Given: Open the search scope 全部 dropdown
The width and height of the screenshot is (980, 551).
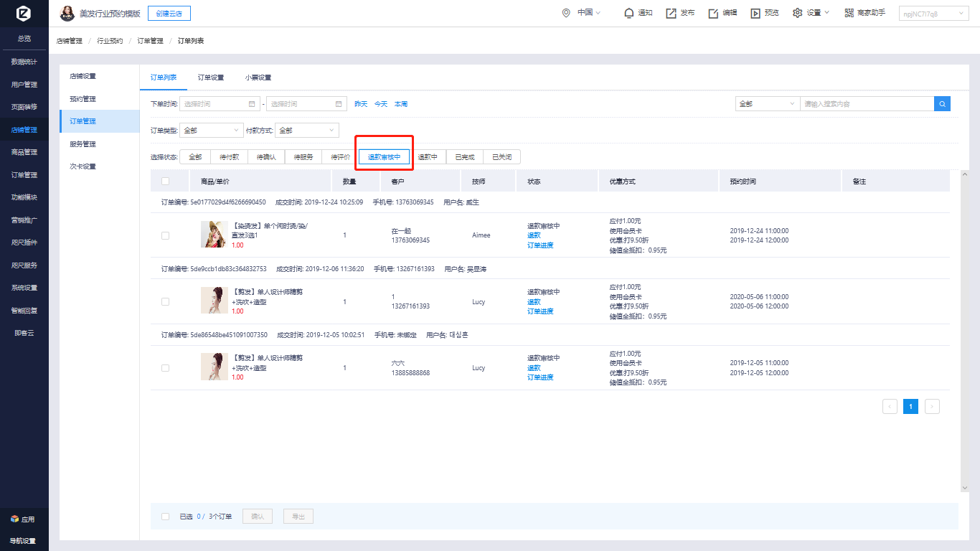Looking at the screenshot, I should (x=768, y=104).
